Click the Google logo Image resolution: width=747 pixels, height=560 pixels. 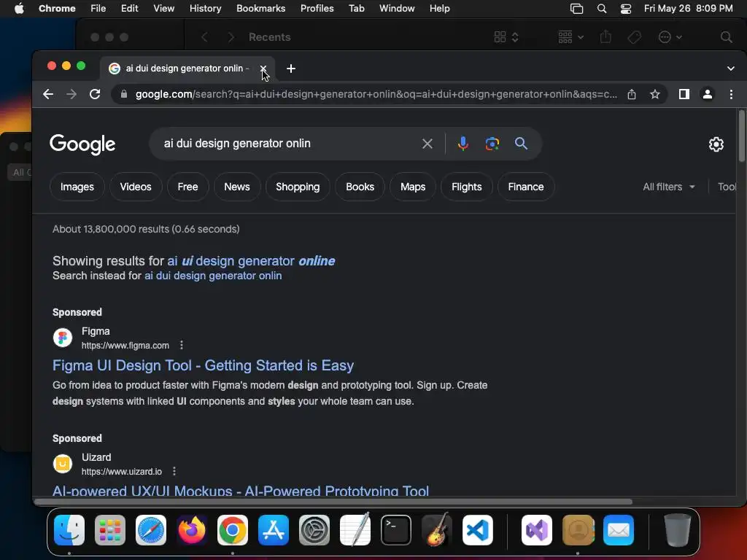(x=82, y=144)
